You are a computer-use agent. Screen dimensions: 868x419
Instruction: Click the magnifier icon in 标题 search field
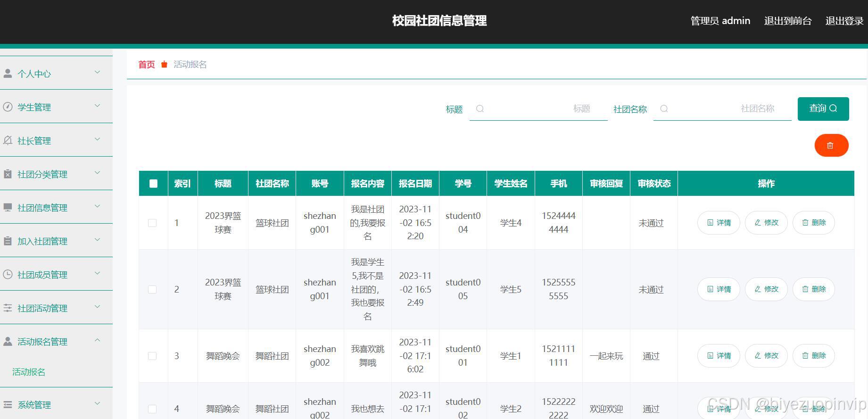click(480, 109)
